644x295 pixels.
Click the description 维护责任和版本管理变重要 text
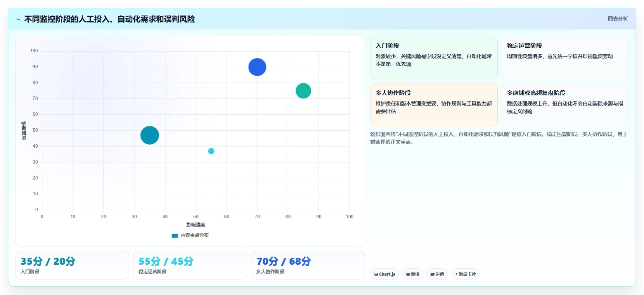[434, 107]
